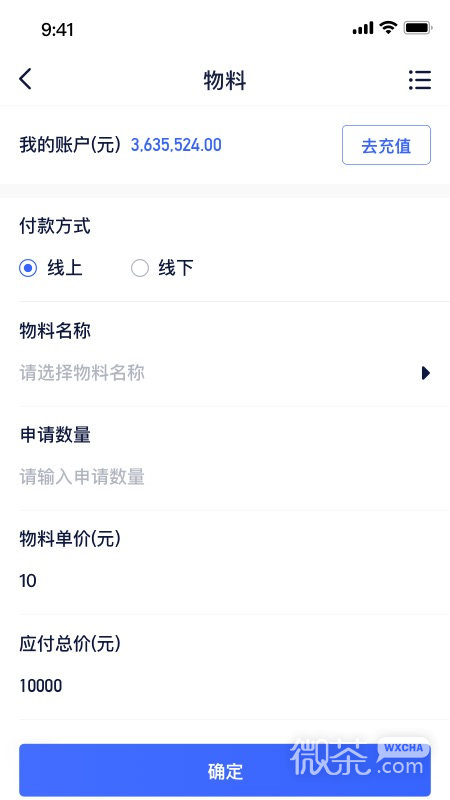Viewport: 450px width, 800px height.
Task: Tap the 我的账户(元) label
Action: [x=70, y=145]
